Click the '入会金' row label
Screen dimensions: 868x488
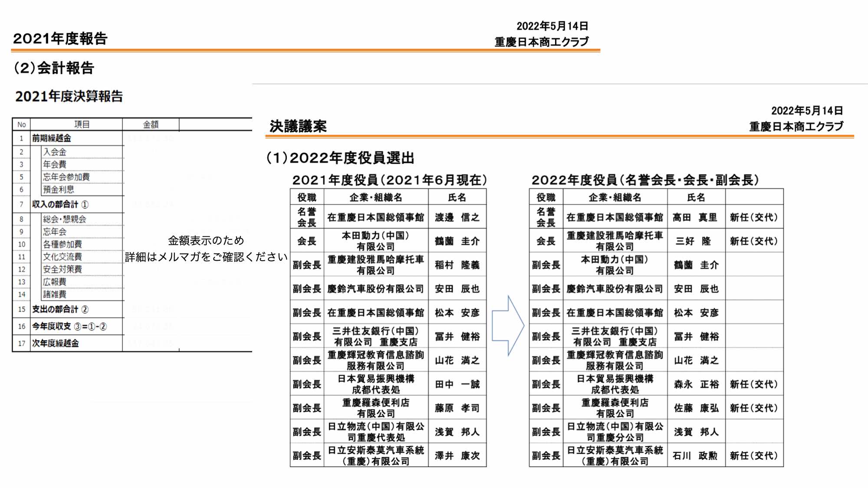coord(55,152)
